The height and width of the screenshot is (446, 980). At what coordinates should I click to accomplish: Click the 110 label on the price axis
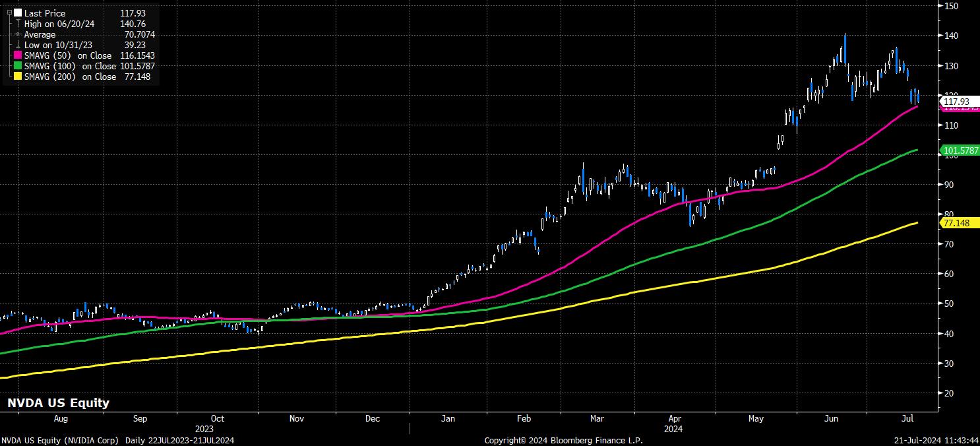coord(951,125)
